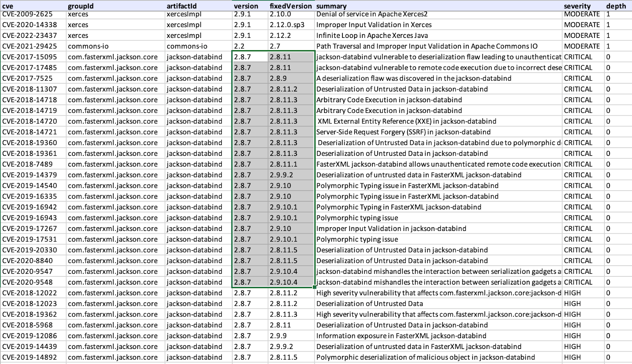Click version 2.2 in commons-io row
632x364 pixels.
[x=250, y=46]
